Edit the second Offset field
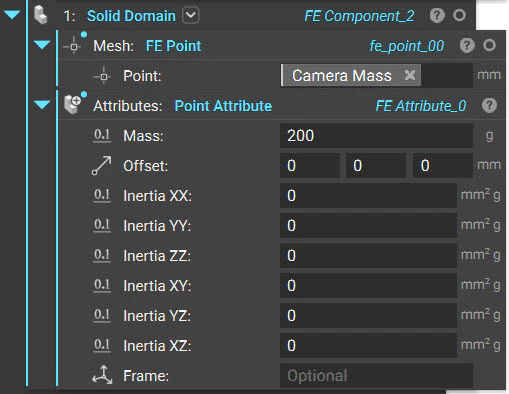 pos(376,165)
